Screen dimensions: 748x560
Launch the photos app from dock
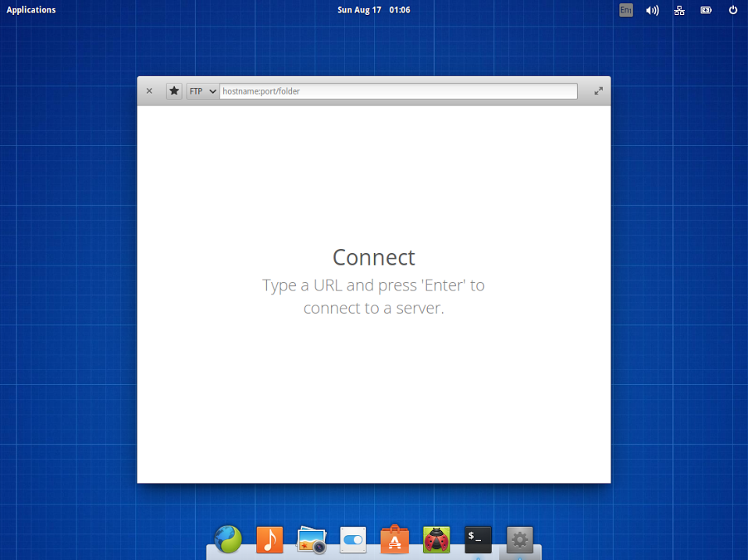click(x=312, y=540)
